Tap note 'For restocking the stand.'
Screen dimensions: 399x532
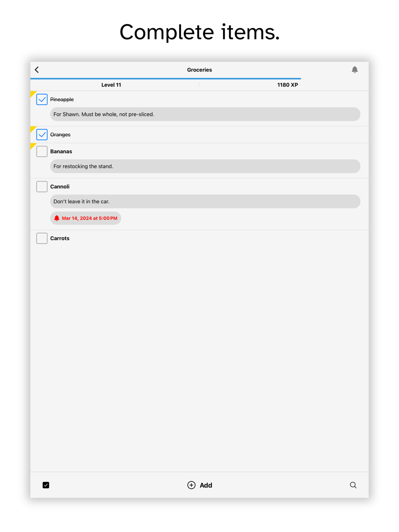coord(205,166)
